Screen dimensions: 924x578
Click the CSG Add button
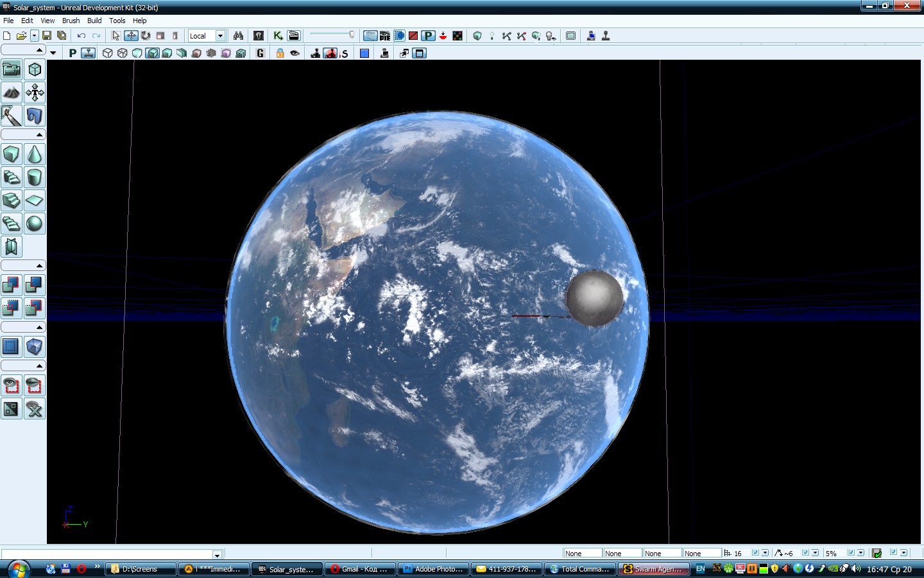pyautogui.click(x=12, y=285)
